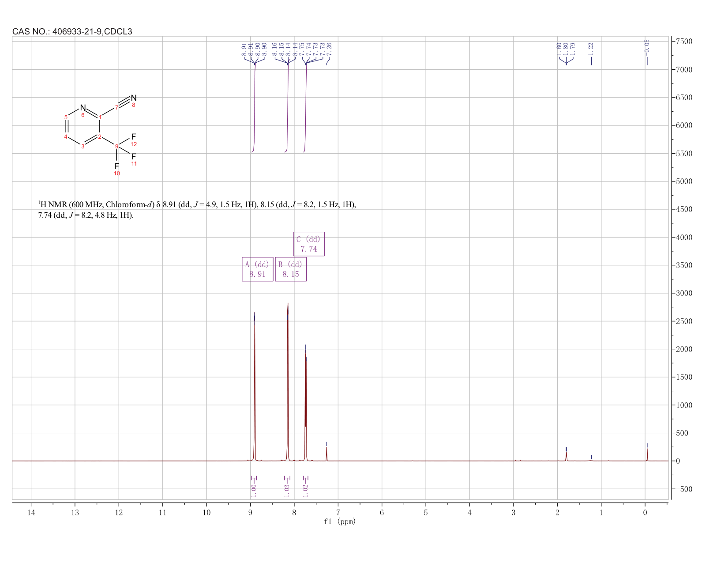
Task: Click x-axis tick label 6
Action: (x=382, y=512)
